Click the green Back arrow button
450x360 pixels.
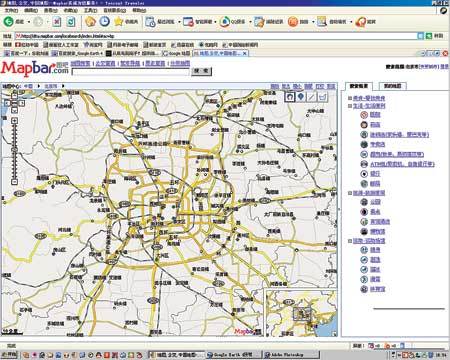click(x=8, y=22)
